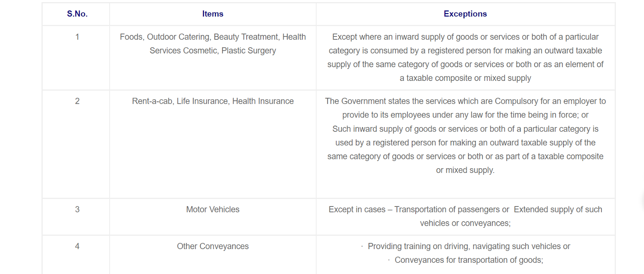Screen dimensions: 644x274
Task: Click the S.No. column header
Action: tap(77, 14)
